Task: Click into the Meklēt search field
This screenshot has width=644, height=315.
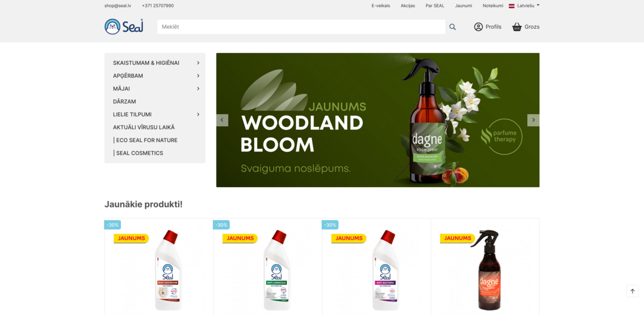Action: pyautogui.click(x=301, y=27)
